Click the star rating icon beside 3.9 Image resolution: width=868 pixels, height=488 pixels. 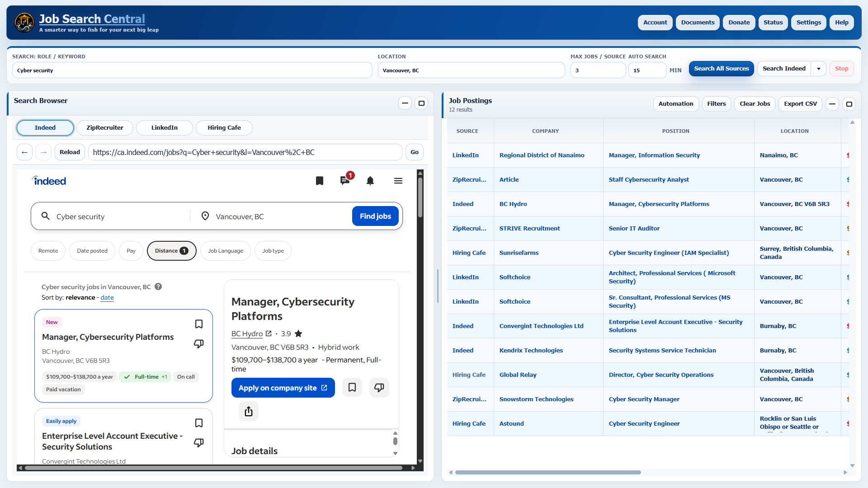tap(298, 333)
